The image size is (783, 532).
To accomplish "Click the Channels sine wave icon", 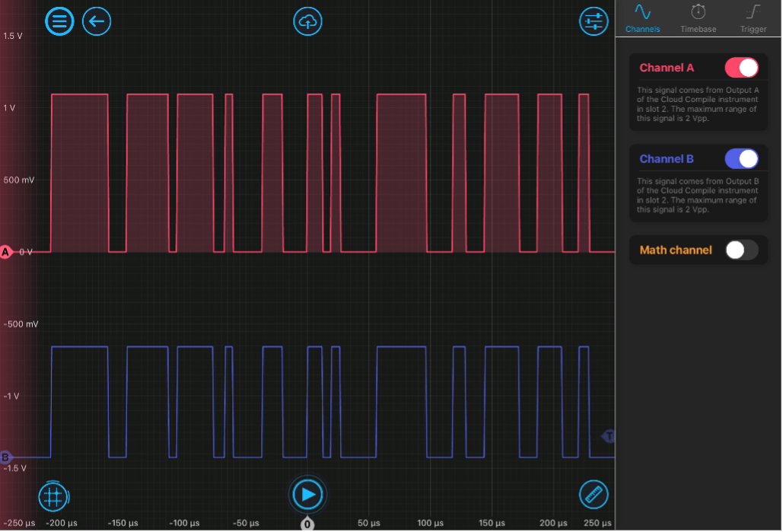I will (643, 12).
